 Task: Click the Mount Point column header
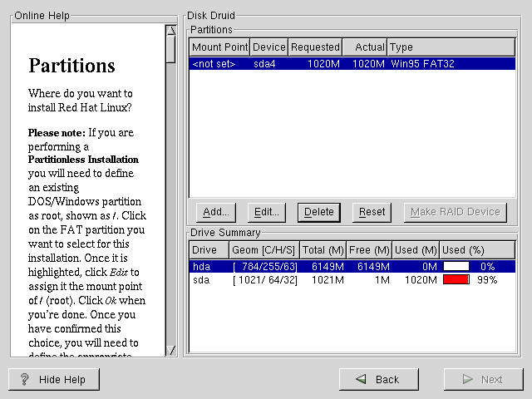(219, 47)
